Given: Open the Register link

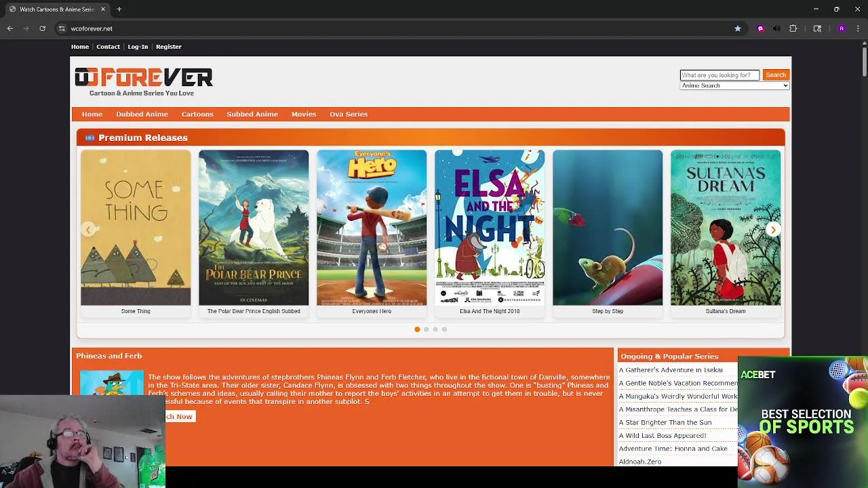Looking at the screenshot, I should [169, 47].
